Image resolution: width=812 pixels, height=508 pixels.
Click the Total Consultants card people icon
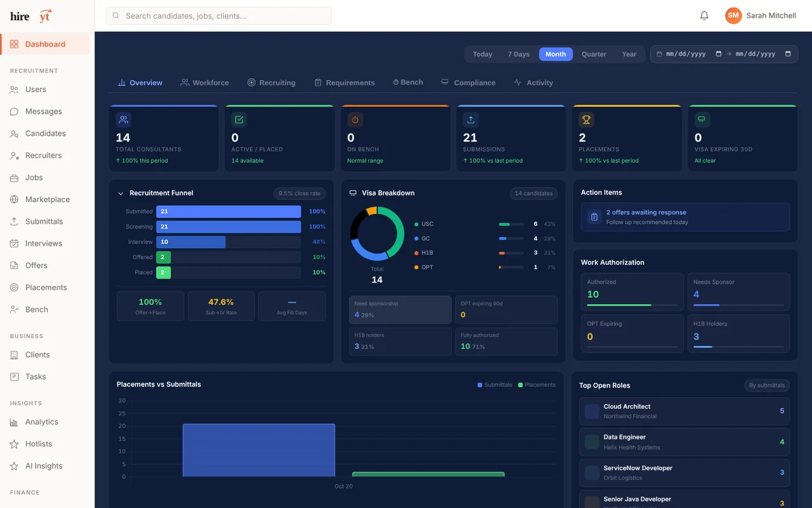click(123, 119)
